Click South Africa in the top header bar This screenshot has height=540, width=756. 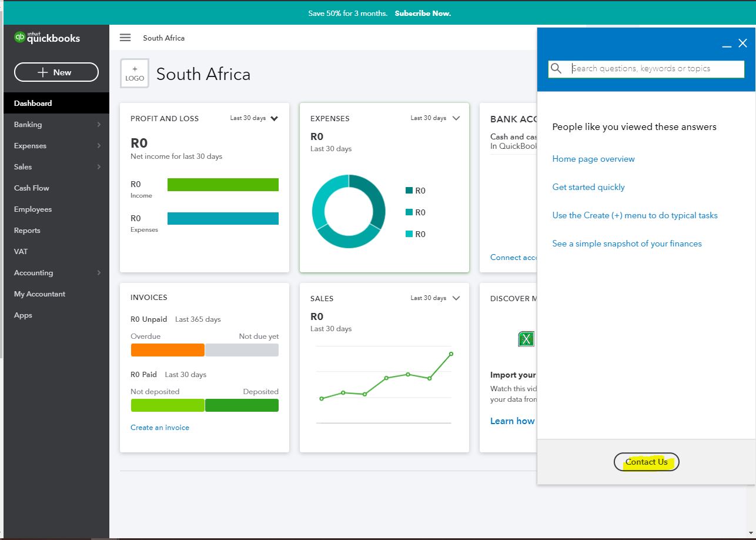(164, 38)
